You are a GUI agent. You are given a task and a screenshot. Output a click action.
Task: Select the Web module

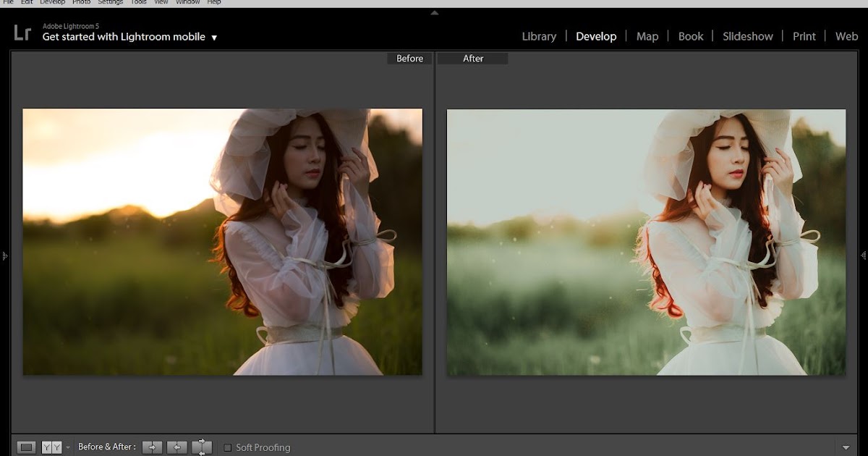tap(846, 36)
